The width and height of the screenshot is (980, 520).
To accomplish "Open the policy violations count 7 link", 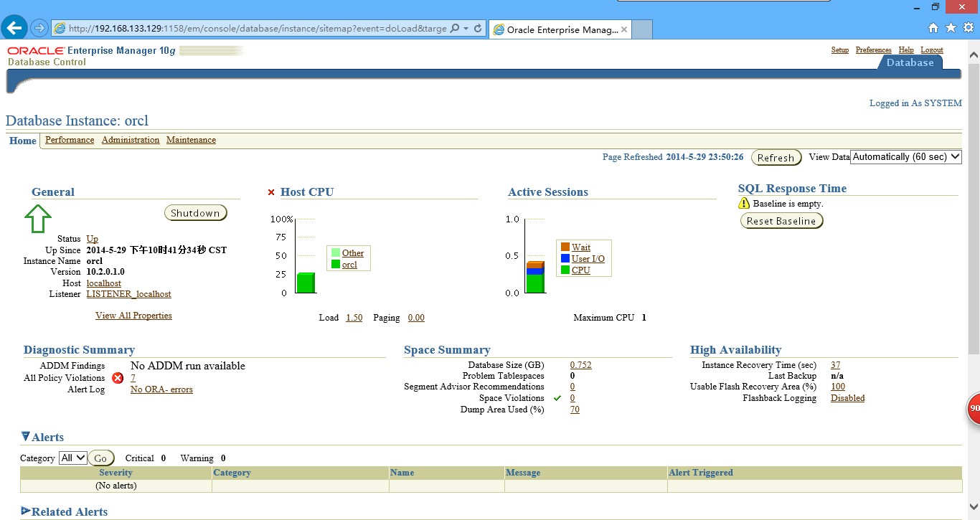I will tap(133, 378).
